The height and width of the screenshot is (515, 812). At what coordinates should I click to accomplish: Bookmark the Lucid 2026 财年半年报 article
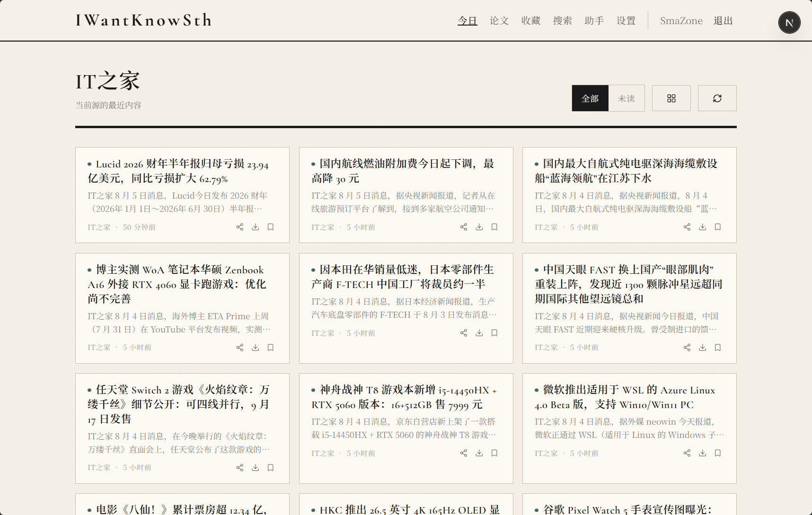(x=271, y=227)
